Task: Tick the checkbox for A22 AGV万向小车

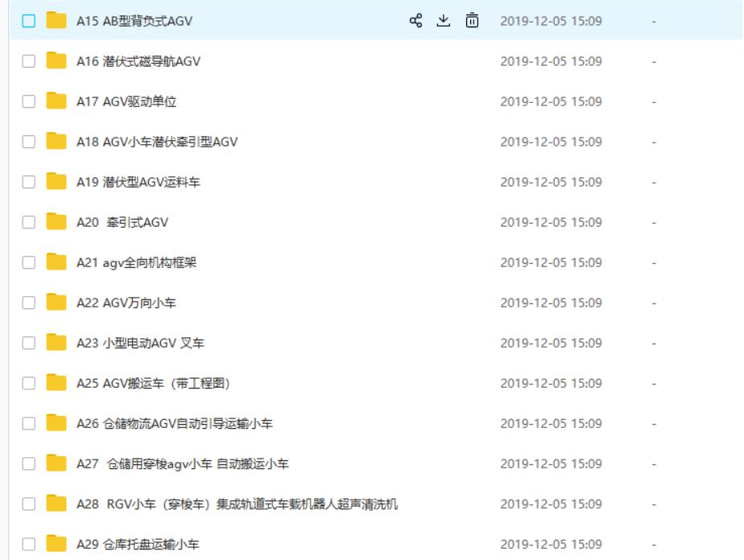Action: pyautogui.click(x=28, y=303)
